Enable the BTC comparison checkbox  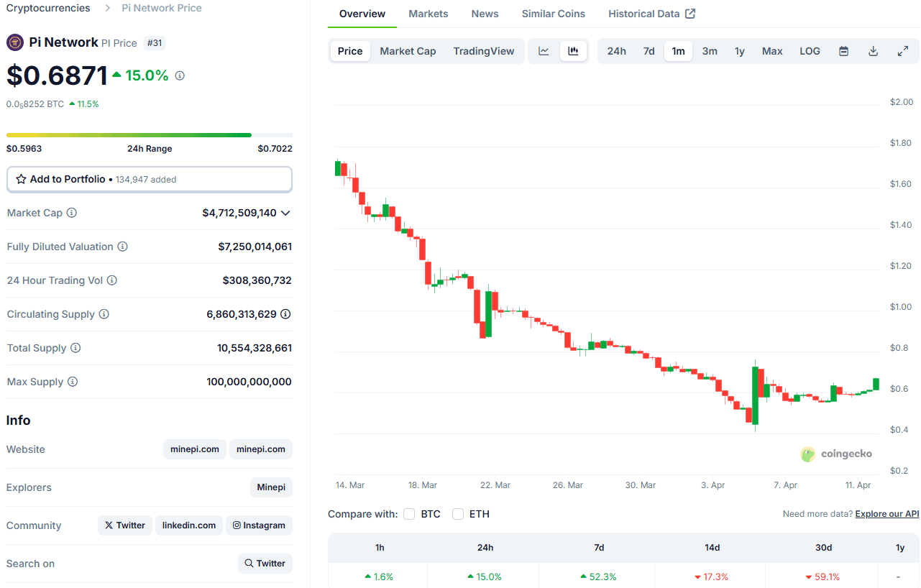(409, 514)
